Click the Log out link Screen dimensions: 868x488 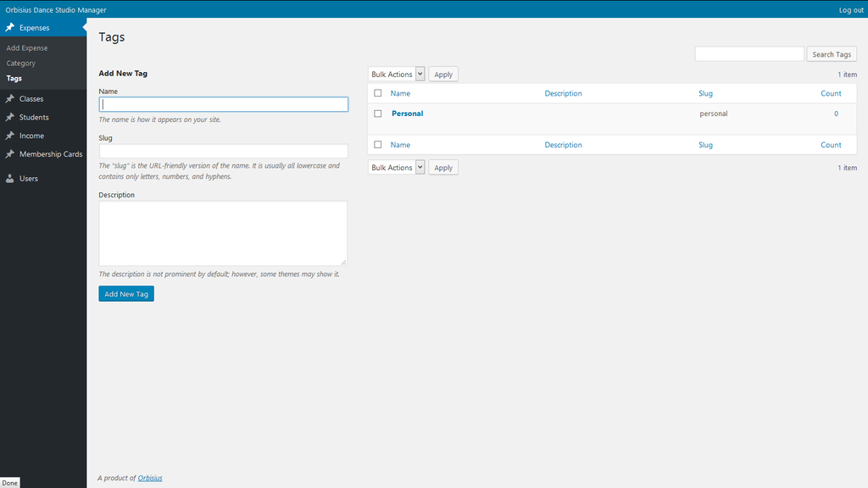coord(851,10)
